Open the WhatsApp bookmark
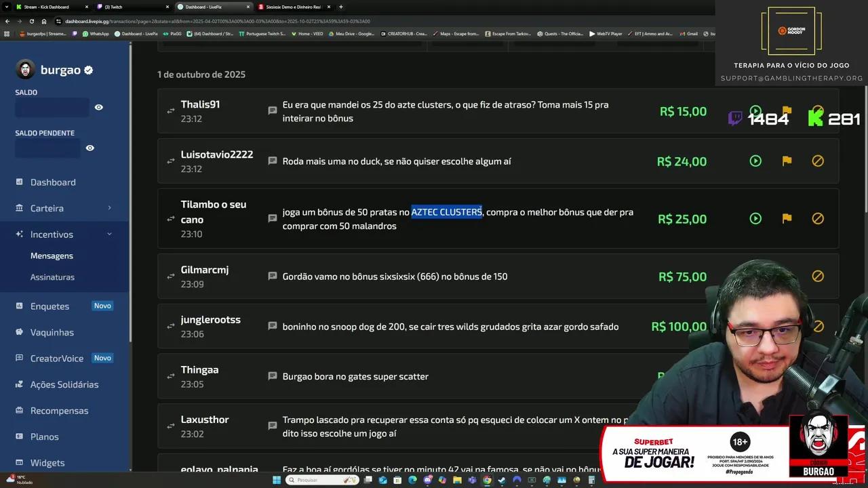The image size is (868, 488). click(x=96, y=33)
